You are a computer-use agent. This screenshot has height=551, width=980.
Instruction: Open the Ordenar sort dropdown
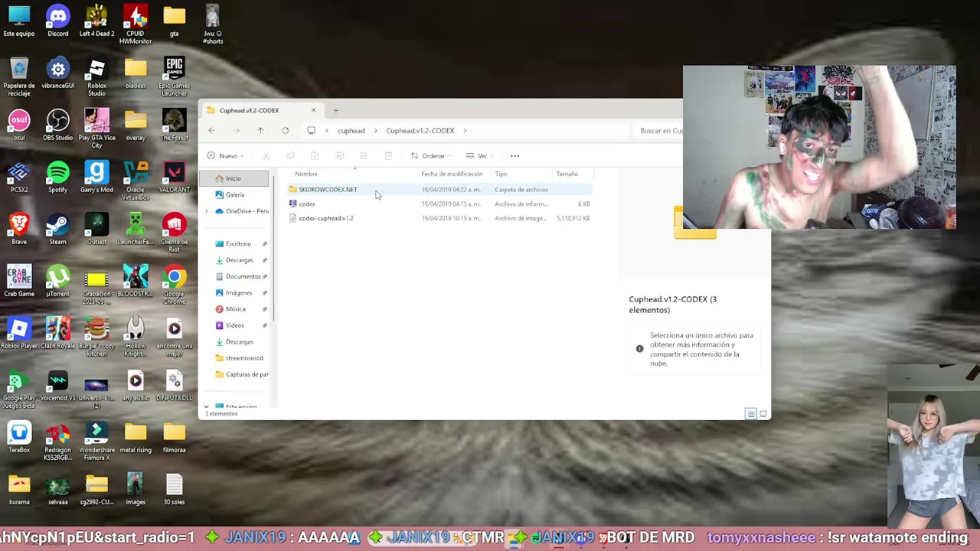click(431, 156)
